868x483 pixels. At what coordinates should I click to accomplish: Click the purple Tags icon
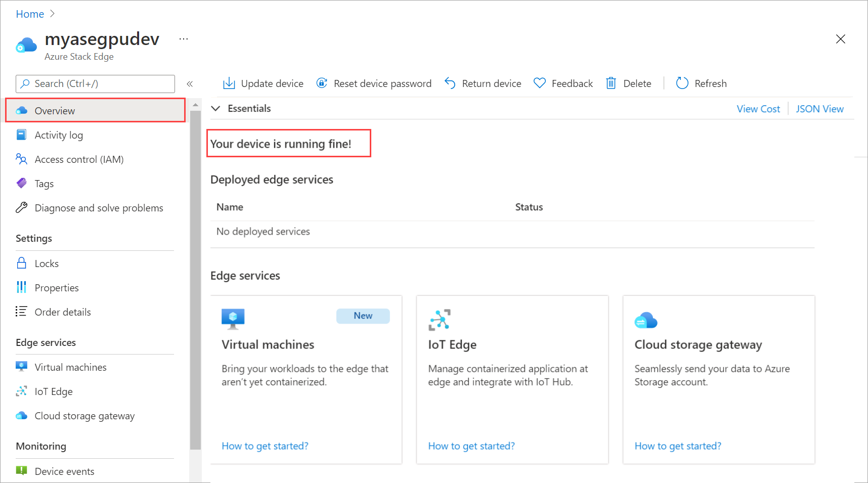click(21, 183)
